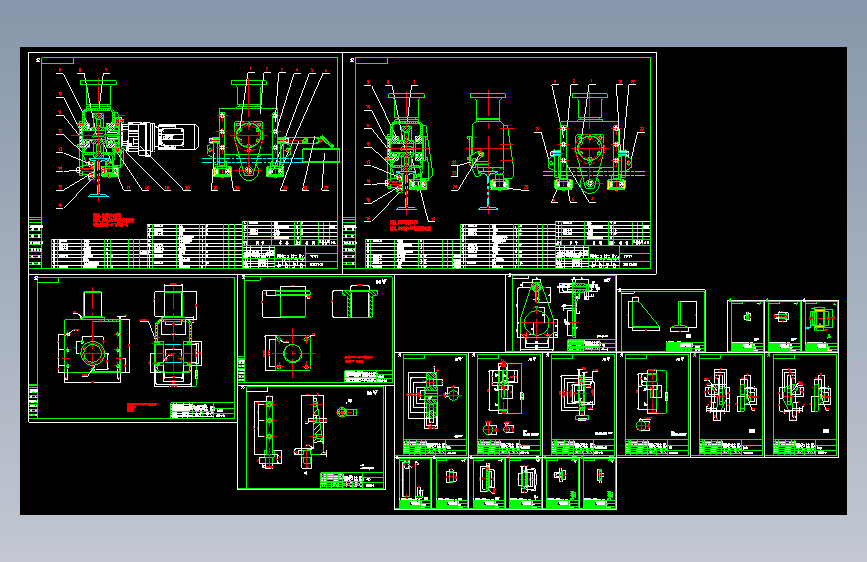Click red notes in the sheet containing the motor
Image resolution: width=867 pixels, height=562 pixels.
113,220
